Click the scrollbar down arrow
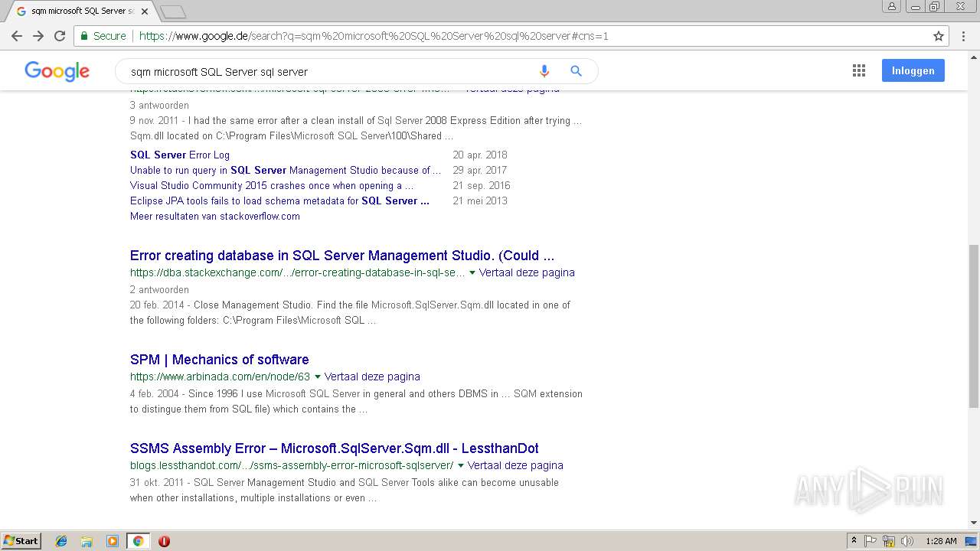Screen dimensions: 980x551 [973, 523]
